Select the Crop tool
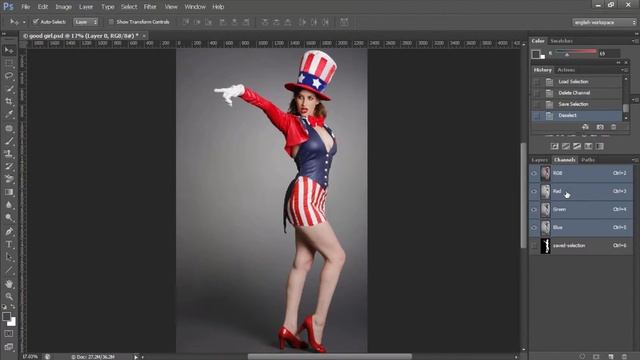Image resolution: width=640 pixels, height=360 pixels. pyautogui.click(x=9, y=101)
